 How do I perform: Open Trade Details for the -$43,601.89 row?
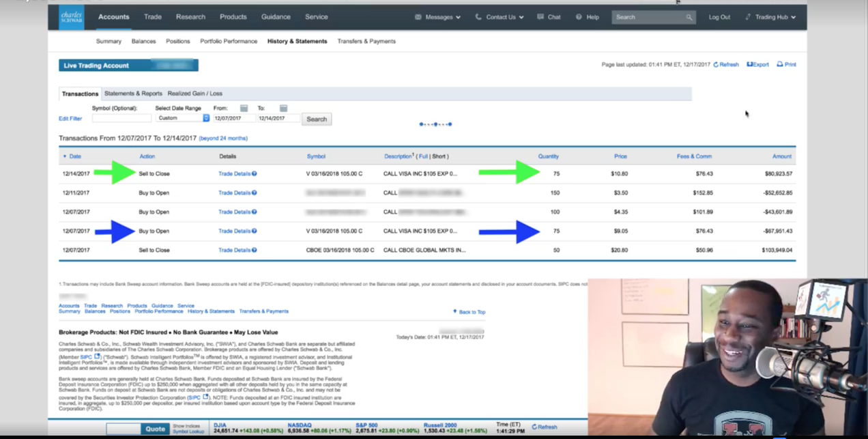(x=234, y=212)
